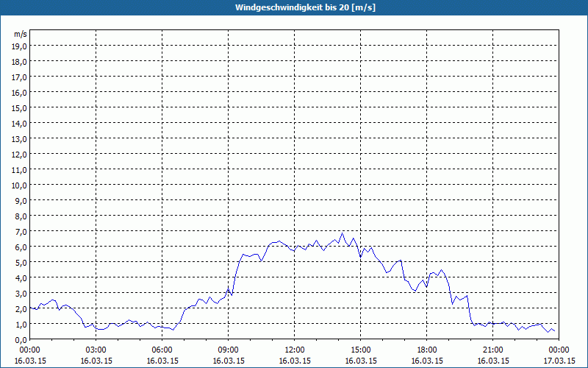Click the wind speed peak near 14:00
The height and width of the screenshot is (368, 588).
click(x=342, y=233)
